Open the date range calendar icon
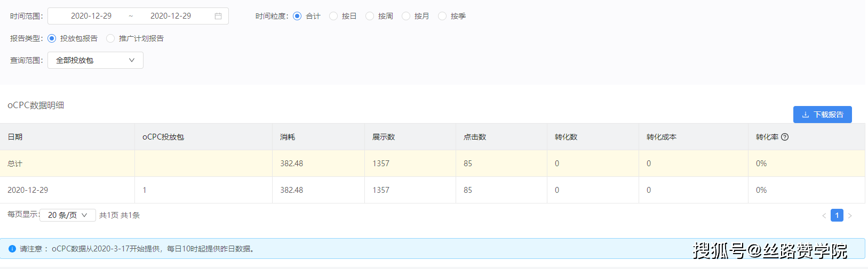This screenshot has height=269, width=868. 218,16
